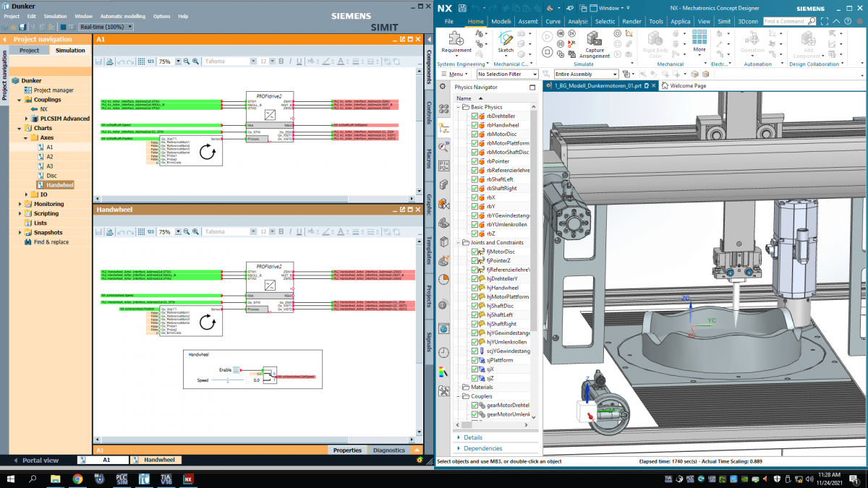The image size is (868, 488).
Task: Toggle checkbox for sjPlattform
Action: click(x=475, y=360)
